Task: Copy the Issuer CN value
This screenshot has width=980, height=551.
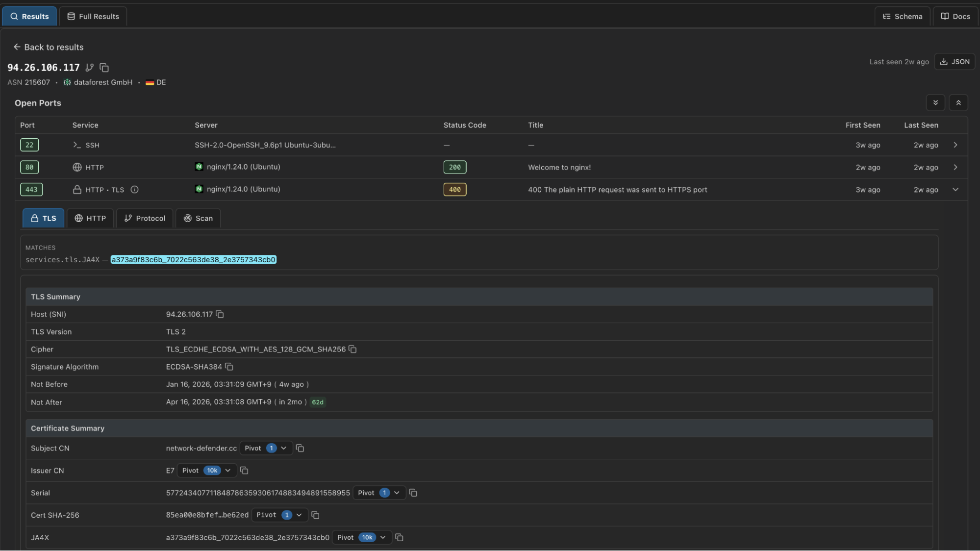Action: pyautogui.click(x=244, y=471)
